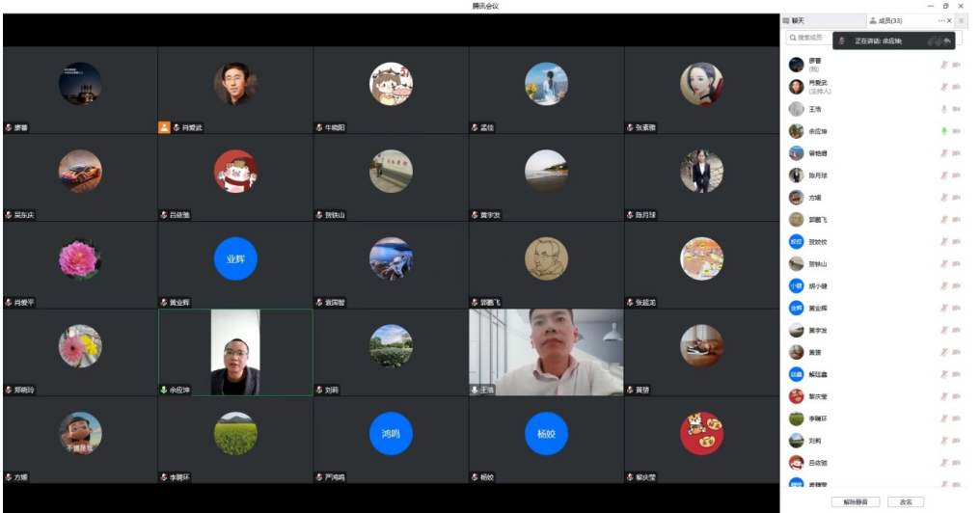The height and width of the screenshot is (513, 980).
Task: Click the muted mic icon beside 刘莉 in list
Action: 944,441
